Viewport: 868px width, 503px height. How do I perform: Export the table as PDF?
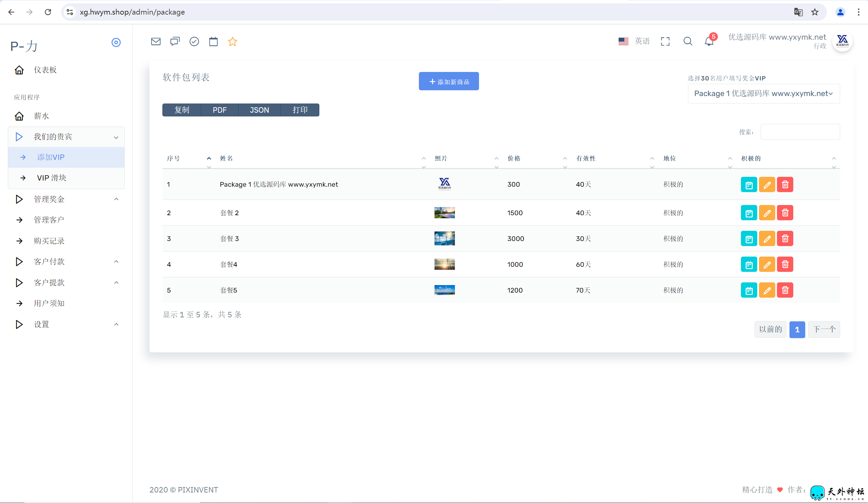pos(219,110)
